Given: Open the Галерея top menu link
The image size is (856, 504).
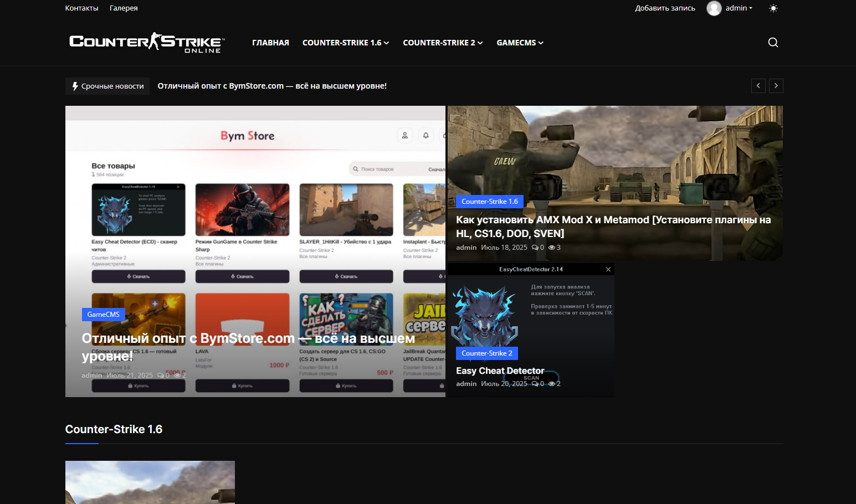Looking at the screenshot, I should pos(124,8).
